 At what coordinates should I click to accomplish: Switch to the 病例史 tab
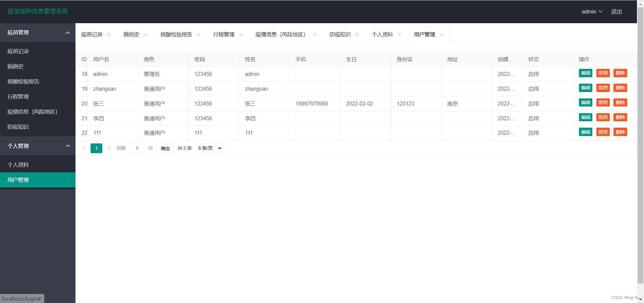click(x=131, y=35)
